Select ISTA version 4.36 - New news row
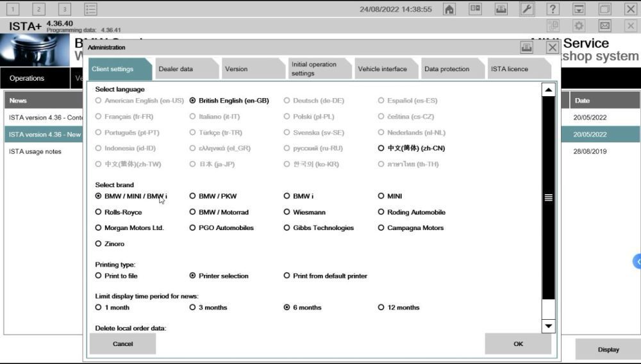641x364 pixels. click(x=44, y=135)
